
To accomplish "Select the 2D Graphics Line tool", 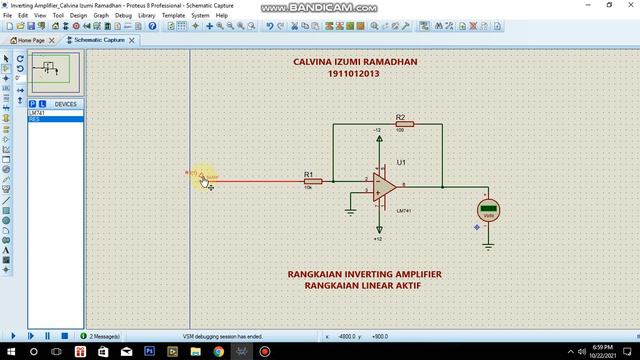I will pyautogui.click(x=6, y=200).
